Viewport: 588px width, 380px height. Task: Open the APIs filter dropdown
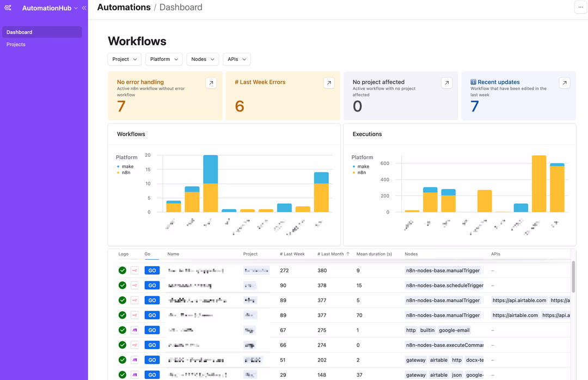tap(237, 59)
